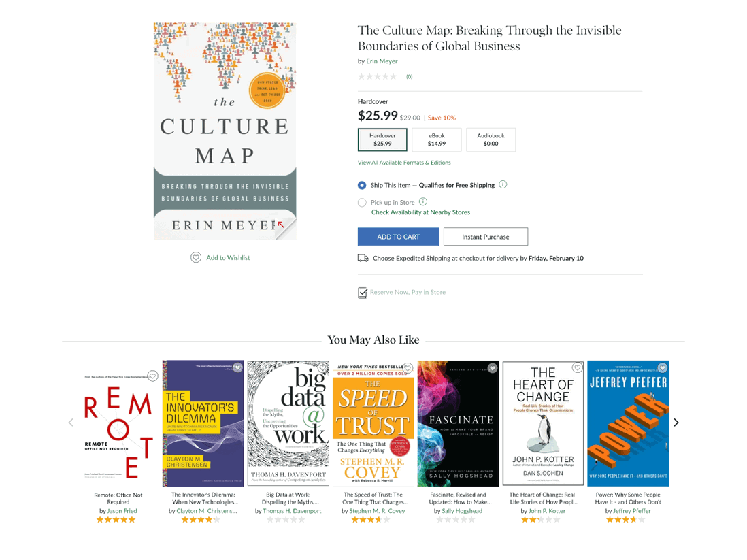This screenshot has height=560, width=747.
Task: Click the ADD TO CART button
Action: (x=398, y=236)
